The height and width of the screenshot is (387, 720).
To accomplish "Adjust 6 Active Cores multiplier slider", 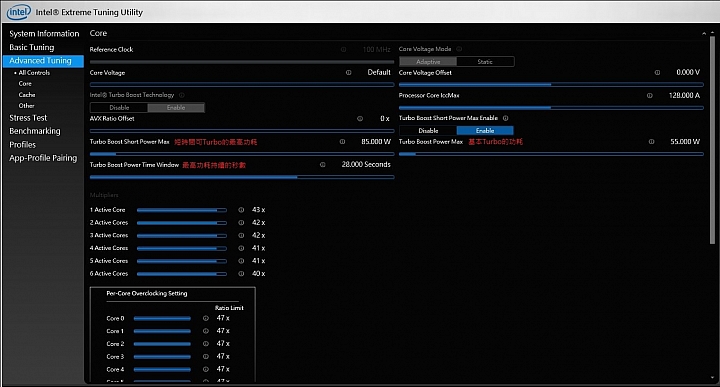I will tap(182, 274).
